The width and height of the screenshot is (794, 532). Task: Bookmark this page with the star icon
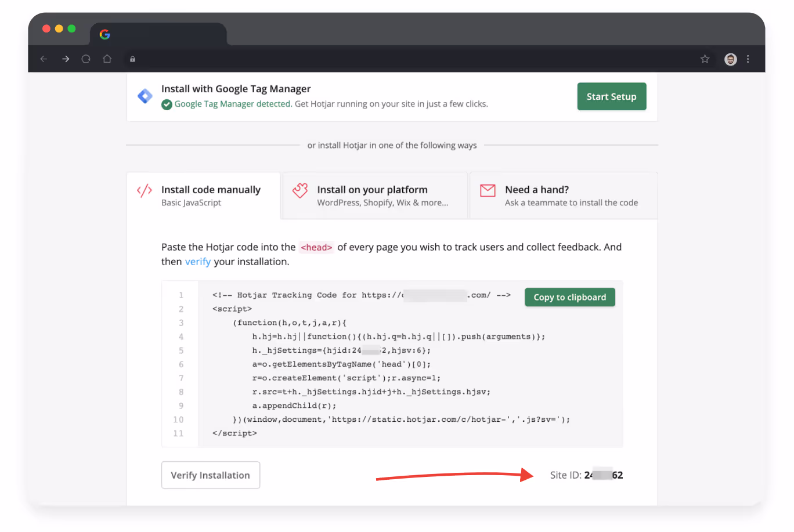pyautogui.click(x=705, y=59)
